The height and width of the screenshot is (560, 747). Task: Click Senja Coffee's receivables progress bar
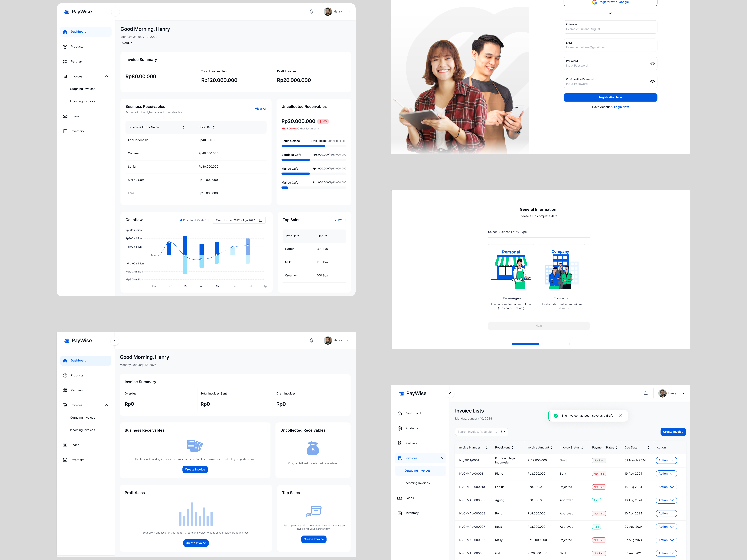tap(313, 146)
